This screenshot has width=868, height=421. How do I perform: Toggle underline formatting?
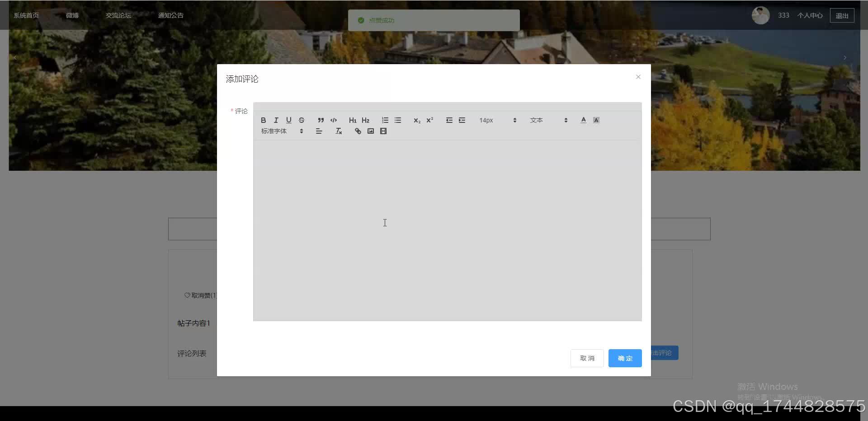click(288, 120)
